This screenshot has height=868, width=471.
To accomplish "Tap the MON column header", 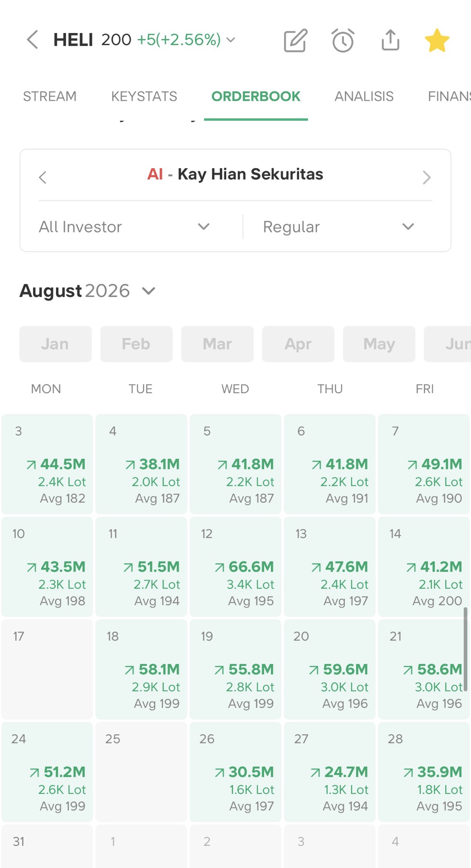I will point(46,389).
